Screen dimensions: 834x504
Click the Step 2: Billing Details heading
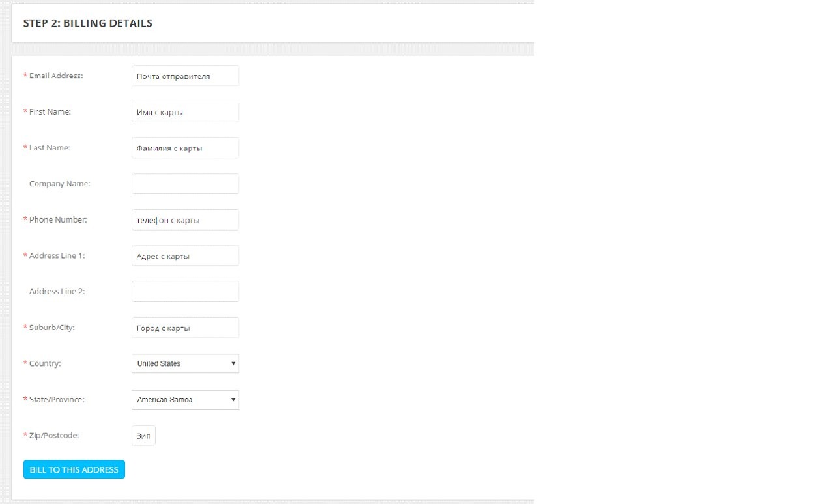click(88, 23)
